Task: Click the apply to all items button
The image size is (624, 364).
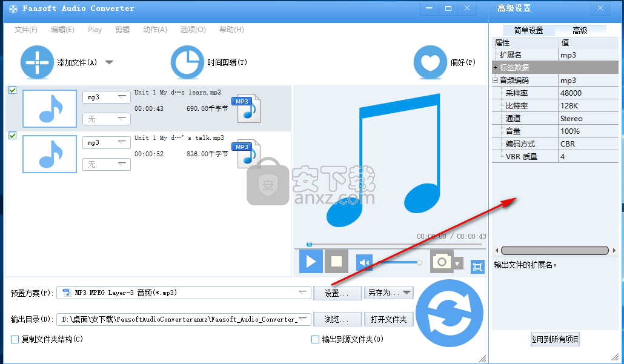Action: [x=555, y=339]
